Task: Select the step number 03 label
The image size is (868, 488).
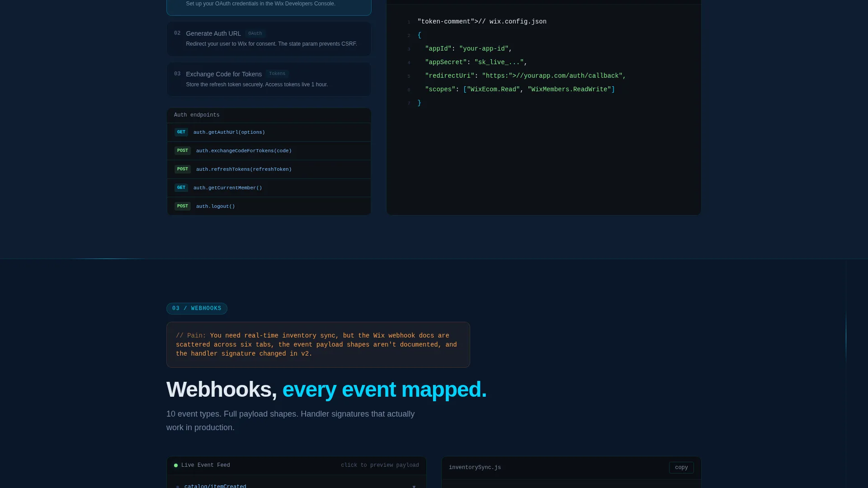Action: (177, 74)
